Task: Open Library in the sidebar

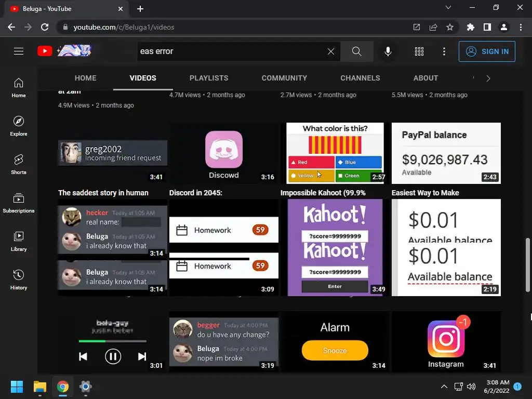Action: pos(19,241)
